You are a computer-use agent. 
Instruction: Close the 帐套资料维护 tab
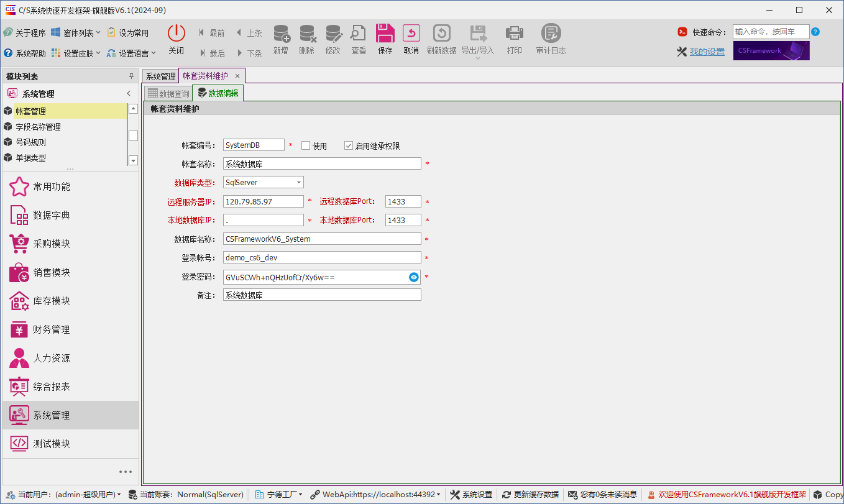point(237,76)
